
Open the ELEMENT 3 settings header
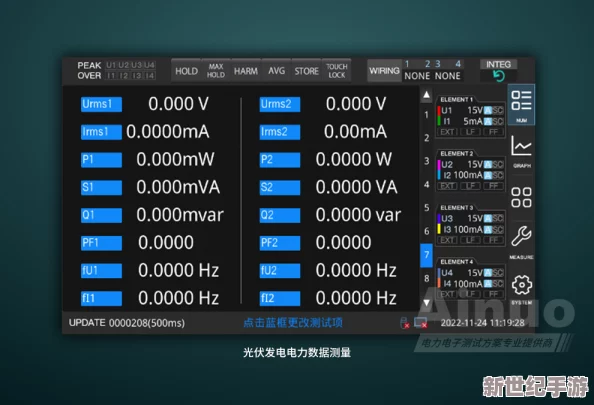click(457, 208)
